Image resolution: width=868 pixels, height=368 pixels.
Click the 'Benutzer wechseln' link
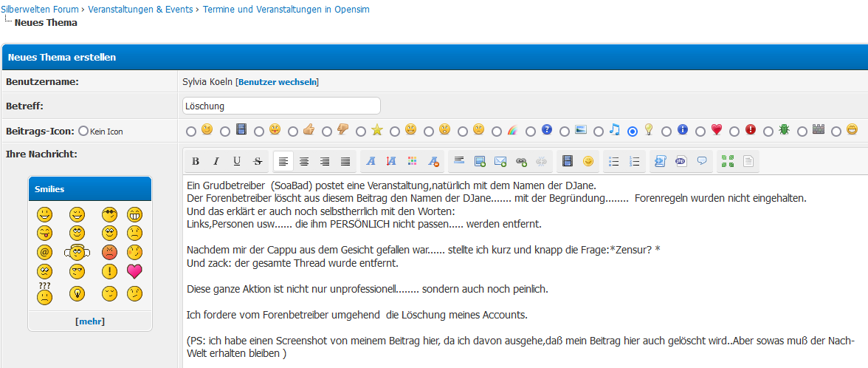277,81
